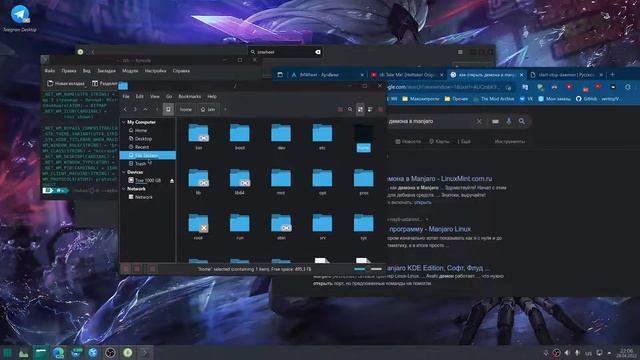Select the sbin folder

tap(281, 227)
